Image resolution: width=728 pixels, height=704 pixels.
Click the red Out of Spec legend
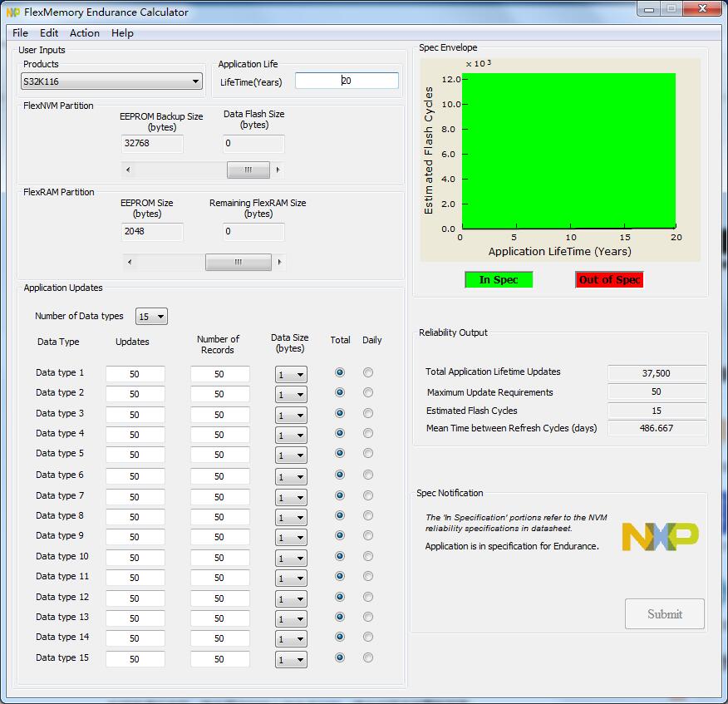pos(609,280)
